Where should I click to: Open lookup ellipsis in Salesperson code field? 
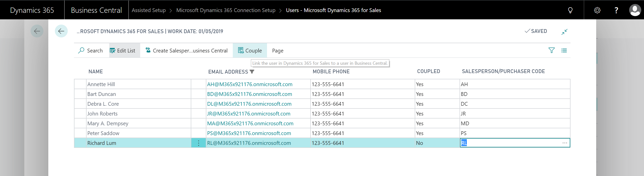click(565, 143)
